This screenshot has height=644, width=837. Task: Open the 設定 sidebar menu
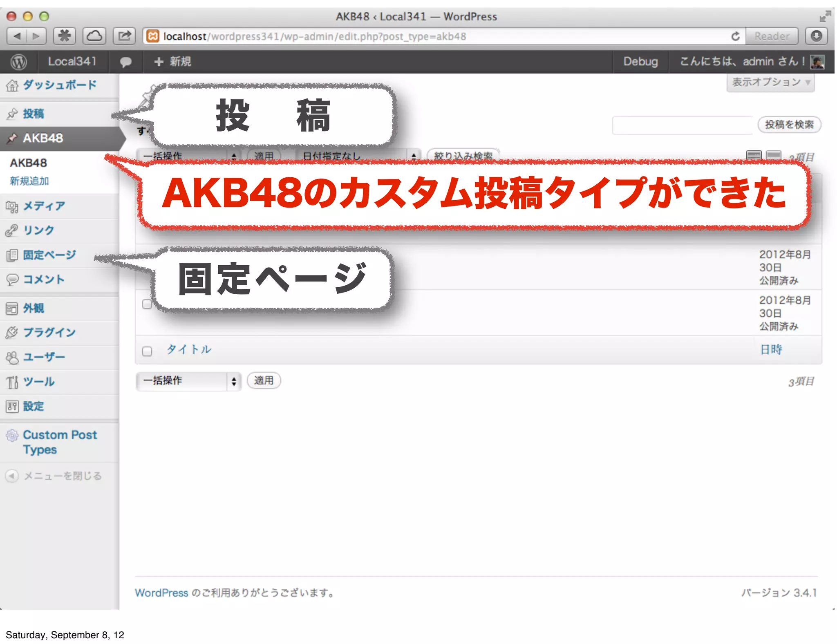(x=34, y=406)
